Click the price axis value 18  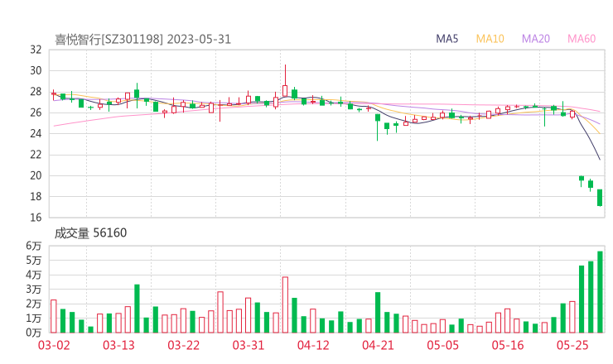pos(36,196)
